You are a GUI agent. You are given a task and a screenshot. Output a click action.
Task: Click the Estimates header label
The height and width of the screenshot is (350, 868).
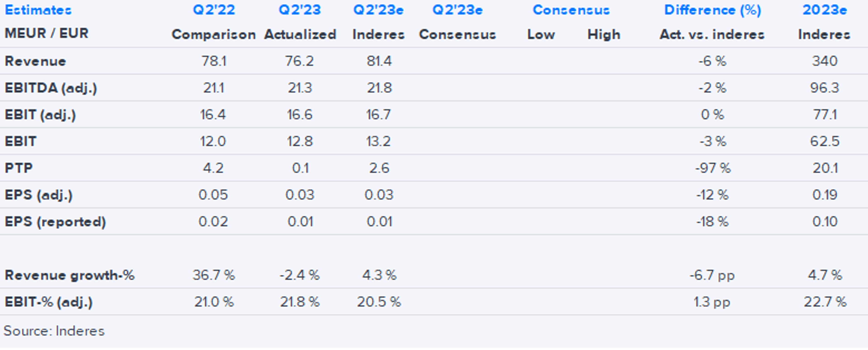click(x=38, y=10)
